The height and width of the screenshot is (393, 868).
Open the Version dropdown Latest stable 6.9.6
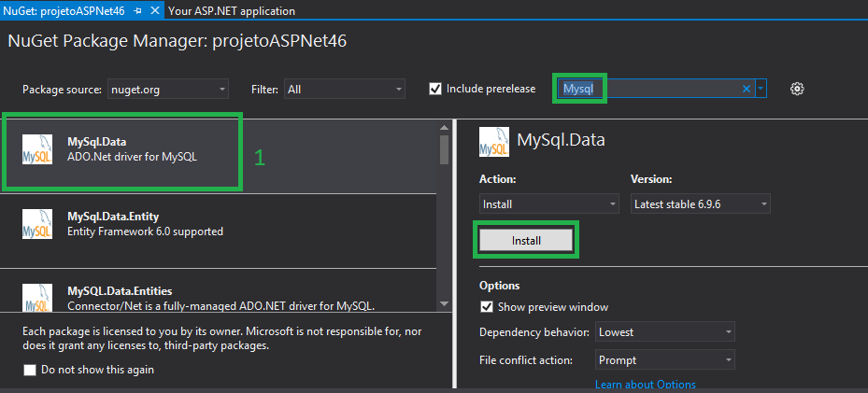(x=700, y=204)
